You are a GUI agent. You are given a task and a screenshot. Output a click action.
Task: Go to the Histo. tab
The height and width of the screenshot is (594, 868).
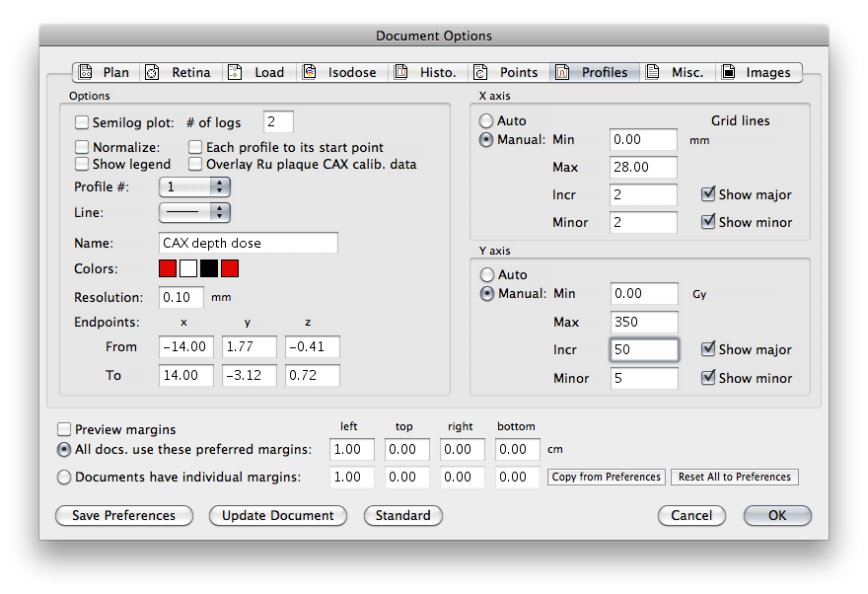[428, 72]
